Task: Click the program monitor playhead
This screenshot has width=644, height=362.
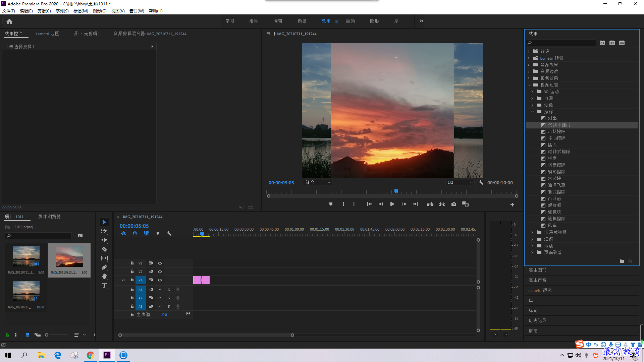Action: tap(396, 191)
